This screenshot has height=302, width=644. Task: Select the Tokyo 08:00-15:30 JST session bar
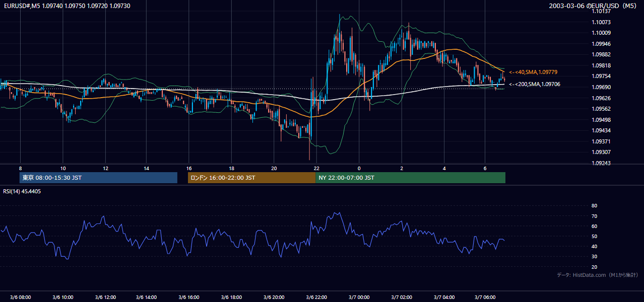[x=98, y=178]
